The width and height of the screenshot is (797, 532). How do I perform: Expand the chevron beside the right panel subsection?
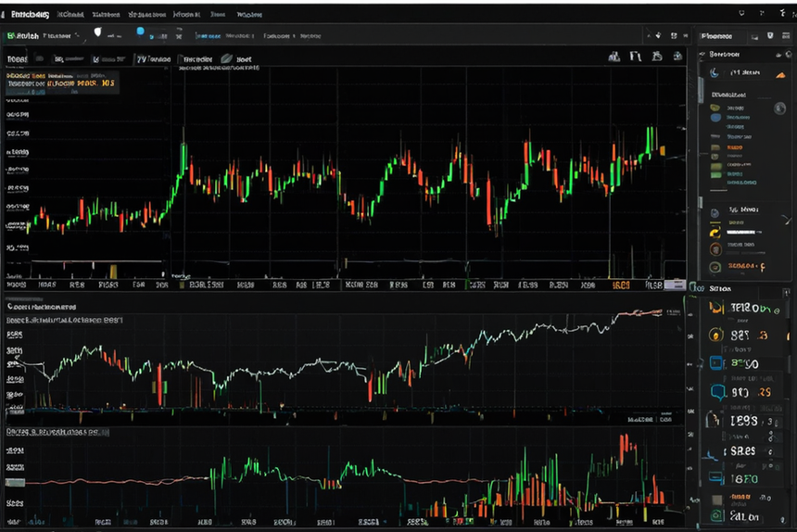(786, 220)
